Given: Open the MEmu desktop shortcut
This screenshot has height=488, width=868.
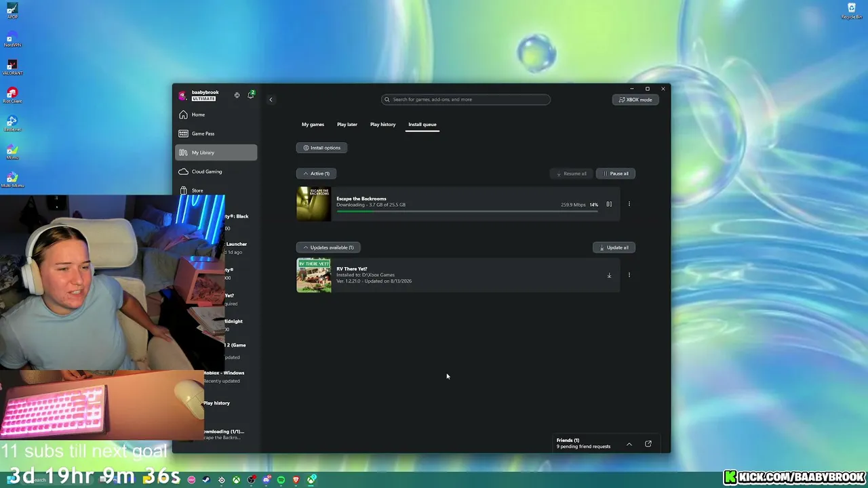Looking at the screenshot, I should (12, 151).
